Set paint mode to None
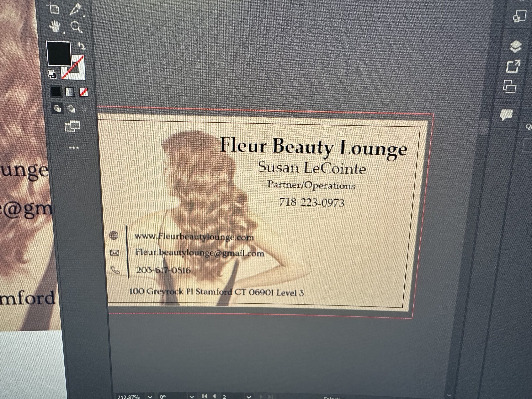Image resolution: width=532 pixels, height=399 pixels. pyautogui.click(x=84, y=92)
